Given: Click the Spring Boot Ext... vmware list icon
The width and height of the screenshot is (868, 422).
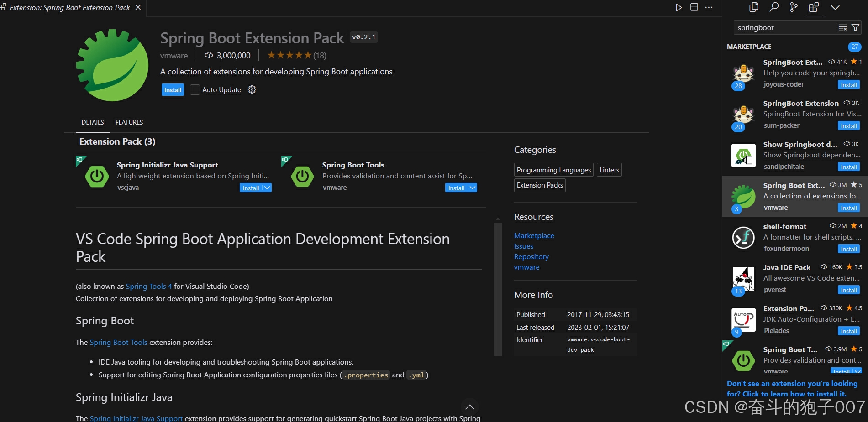Looking at the screenshot, I should click(743, 197).
